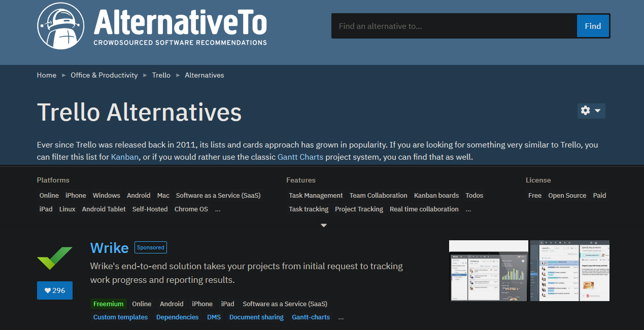Filter features by Task tracking
This screenshot has width=644, height=330.
point(309,209)
